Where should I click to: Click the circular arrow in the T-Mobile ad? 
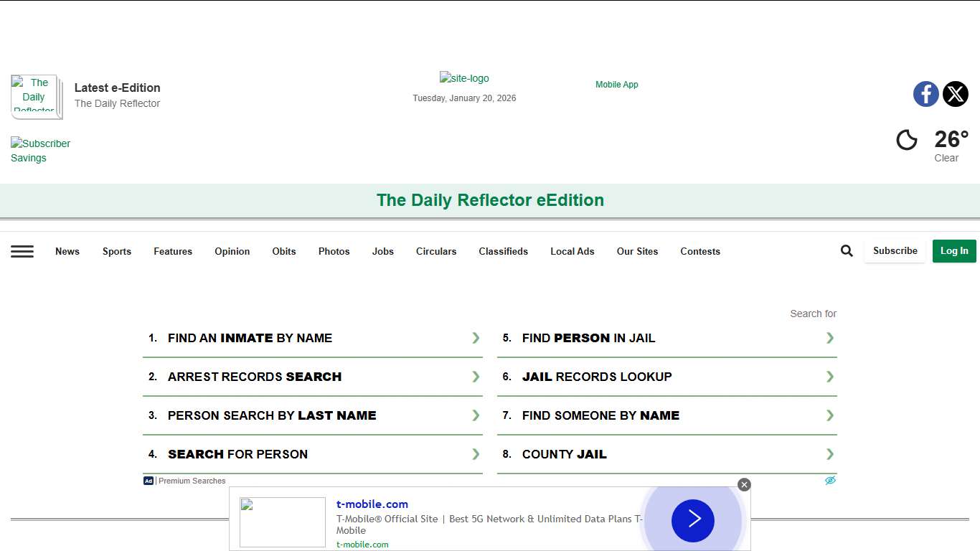(692, 521)
